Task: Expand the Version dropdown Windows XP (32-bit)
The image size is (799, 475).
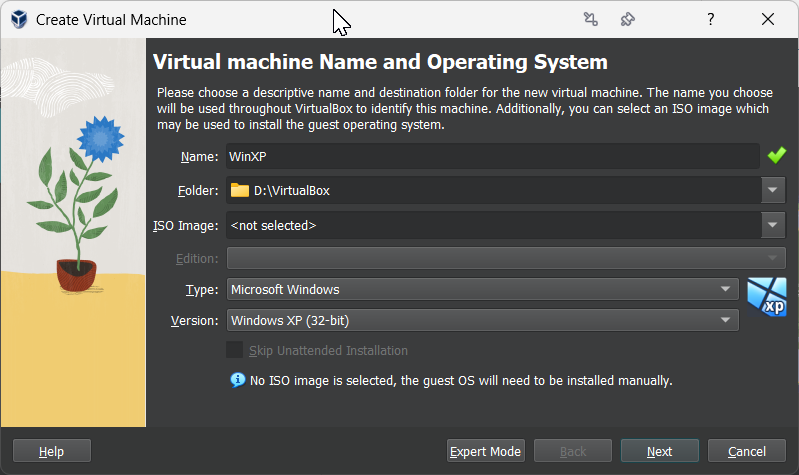Action: pos(483,320)
